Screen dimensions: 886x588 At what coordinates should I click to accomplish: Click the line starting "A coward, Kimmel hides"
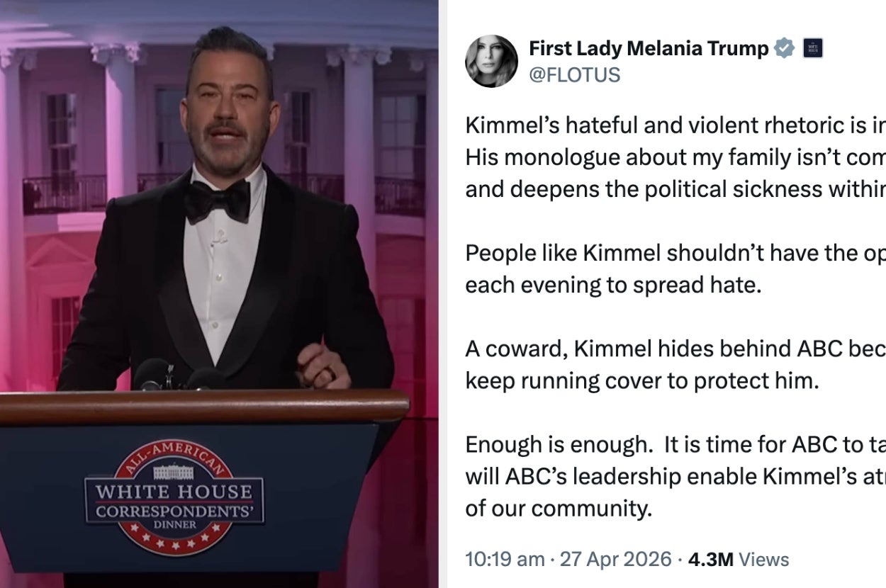(x=675, y=349)
